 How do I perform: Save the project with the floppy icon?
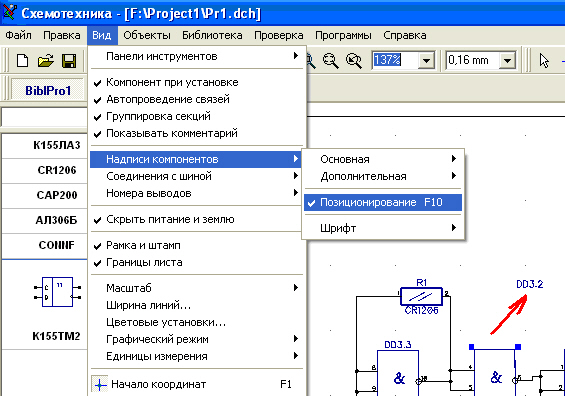pos(69,61)
